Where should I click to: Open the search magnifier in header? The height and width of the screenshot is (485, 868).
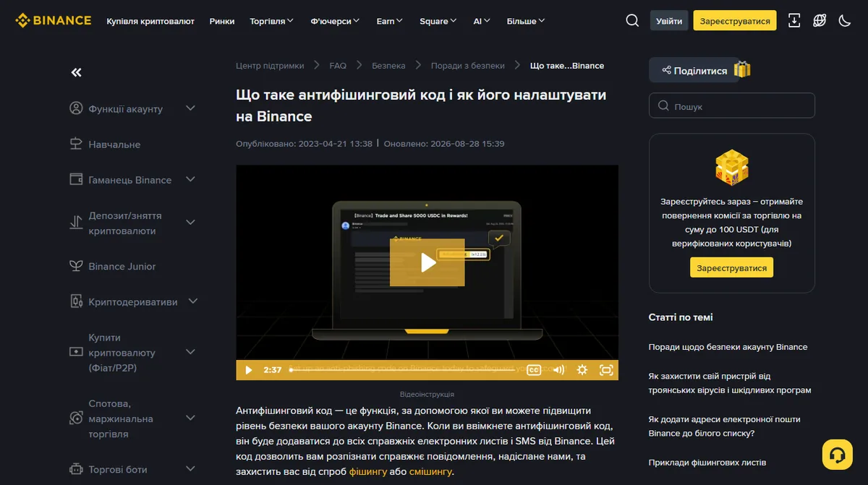pos(632,20)
